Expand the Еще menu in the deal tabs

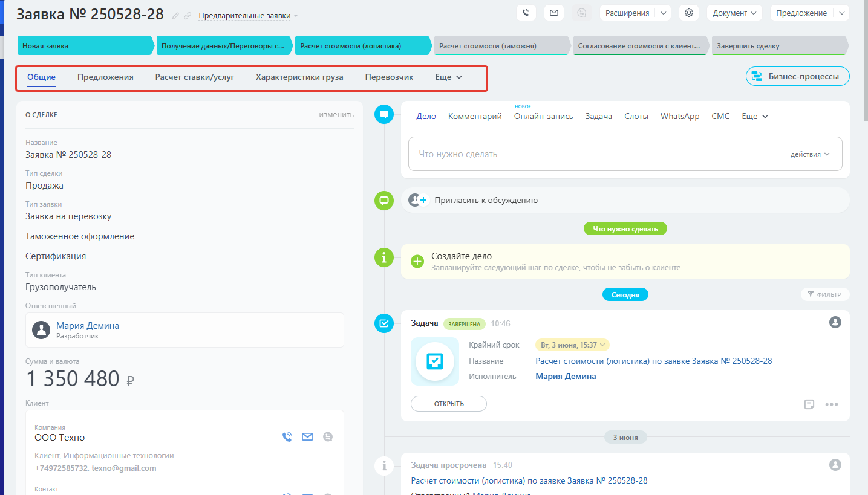point(448,77)
